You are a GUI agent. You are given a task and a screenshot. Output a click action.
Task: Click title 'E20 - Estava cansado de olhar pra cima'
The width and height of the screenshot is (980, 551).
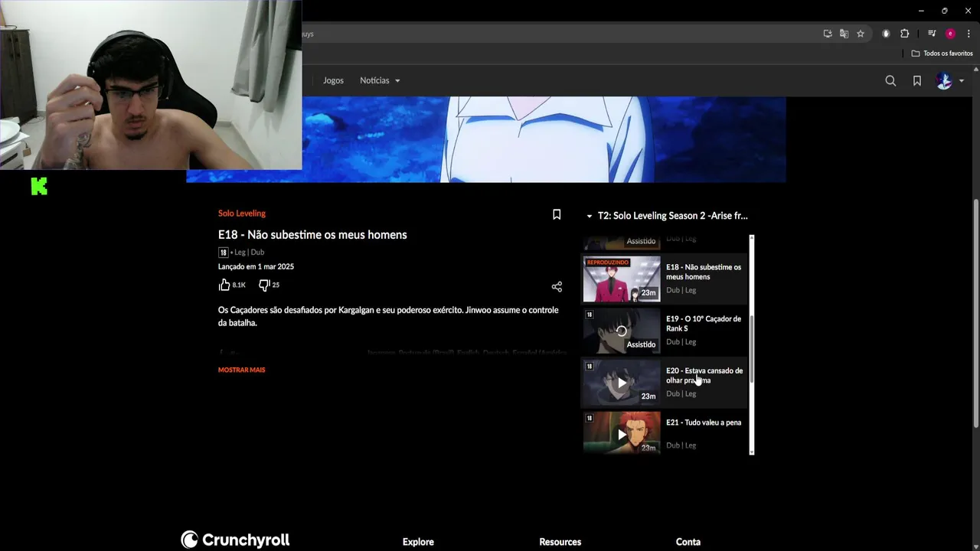(x=704, y=375)
